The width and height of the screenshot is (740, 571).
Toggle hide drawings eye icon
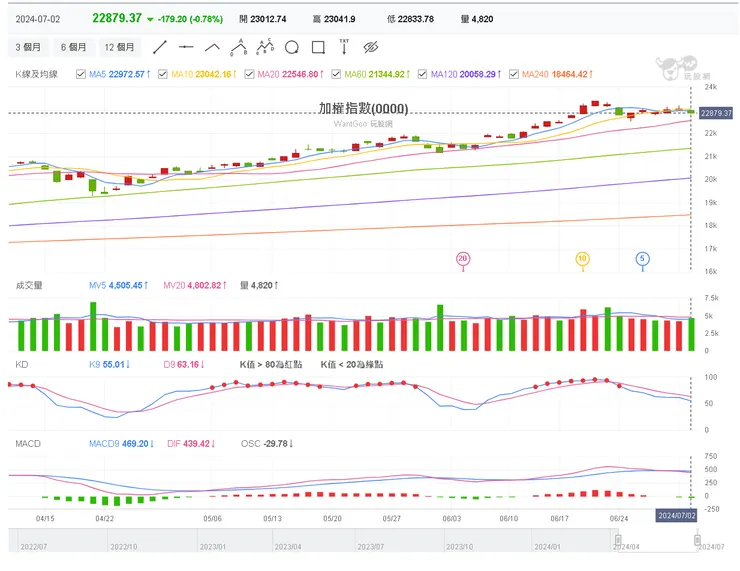[371, 47]
